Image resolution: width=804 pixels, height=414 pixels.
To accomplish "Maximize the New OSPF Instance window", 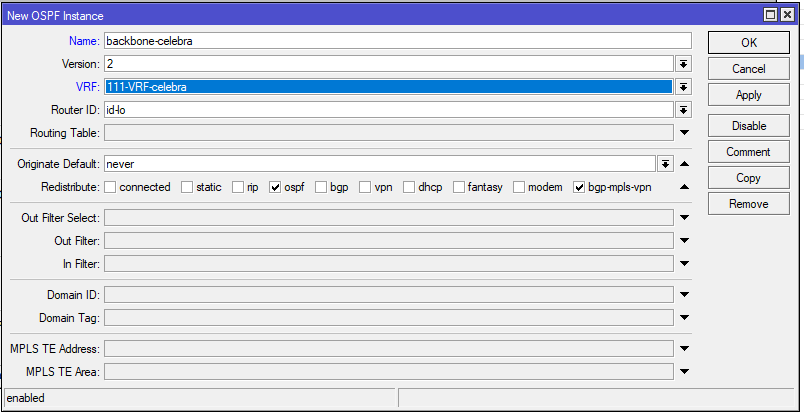I will 770,16.
